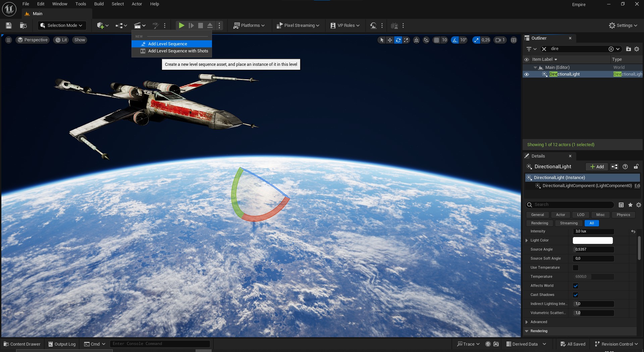Collapse the Rendering section header
The width and height of the screenshot is (644, 352).
527,331
